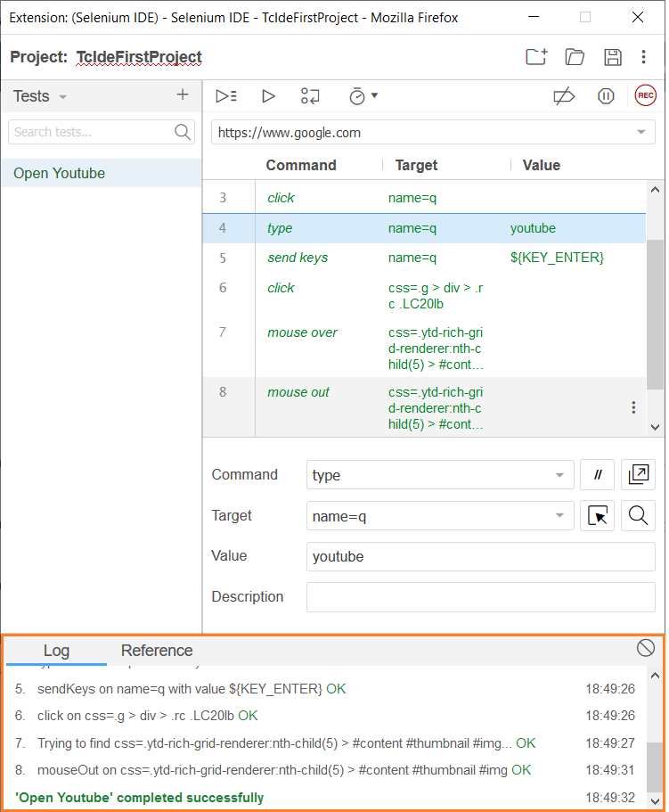Click the Target column header
This screenshot has height=812, width=669.
coord(416,165)
